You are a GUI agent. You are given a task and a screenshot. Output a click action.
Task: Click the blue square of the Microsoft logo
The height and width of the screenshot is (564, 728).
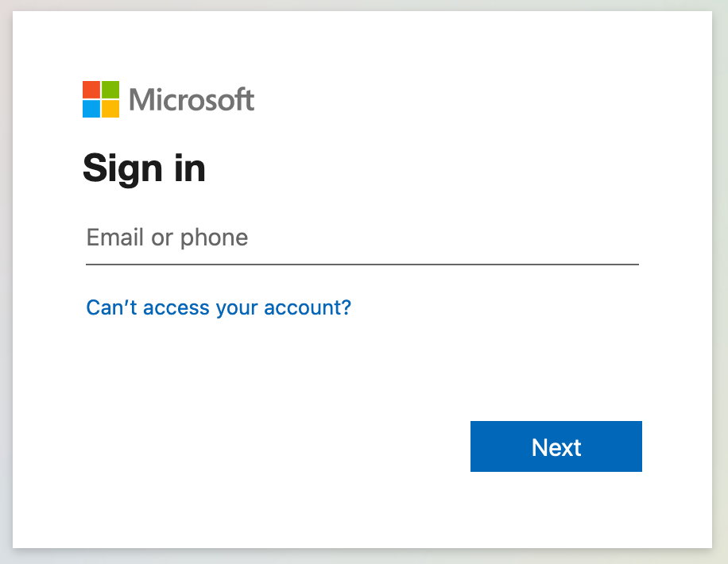(91, 109)
